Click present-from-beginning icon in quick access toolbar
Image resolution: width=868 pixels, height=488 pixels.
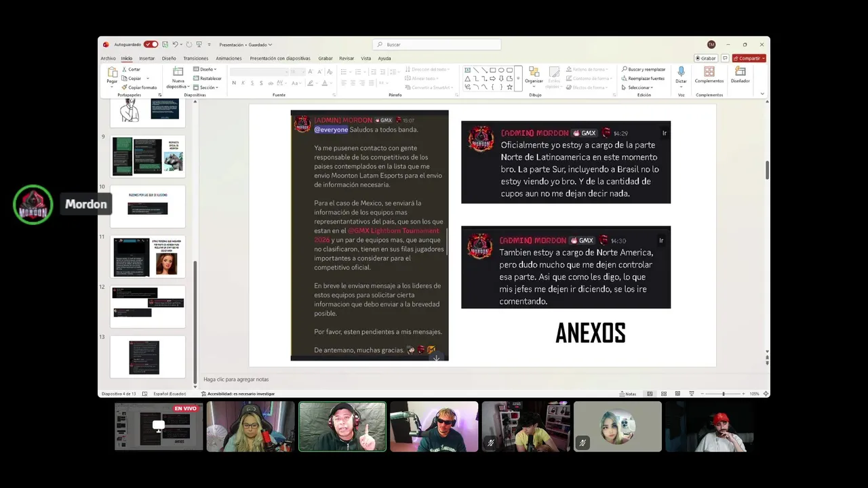[199, 45]
